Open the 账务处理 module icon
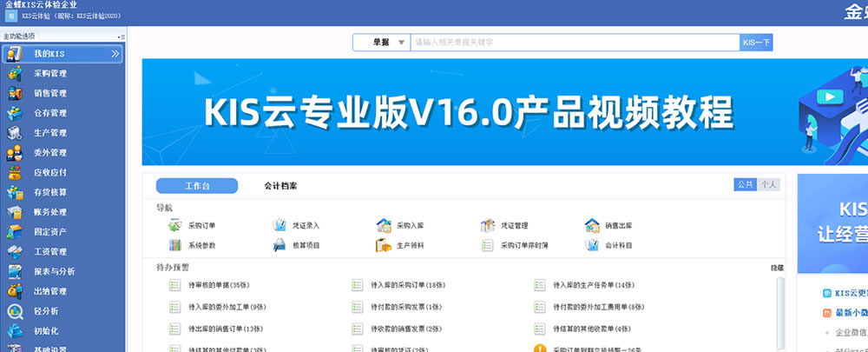The width and height of the screenshot is (868, 352). 15,212
